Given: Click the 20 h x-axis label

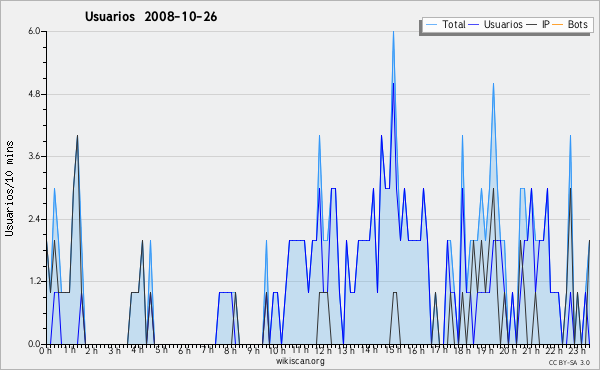Looking at the screenshot, I should click(x=509, y=350).
